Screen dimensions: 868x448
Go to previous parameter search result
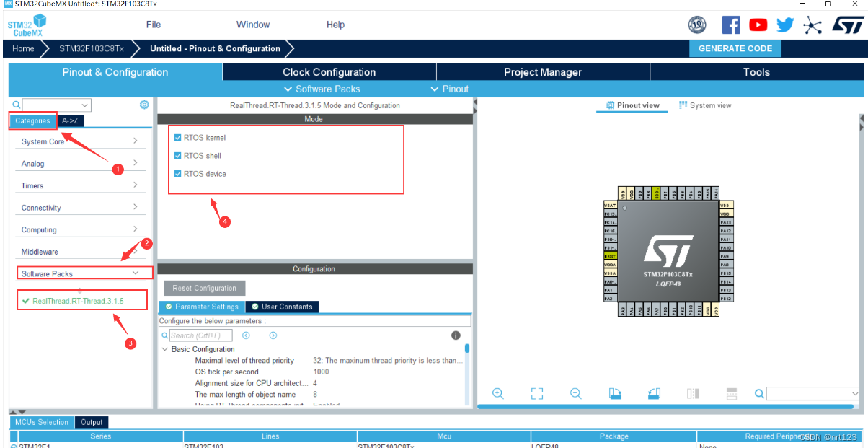pos(246,335)
